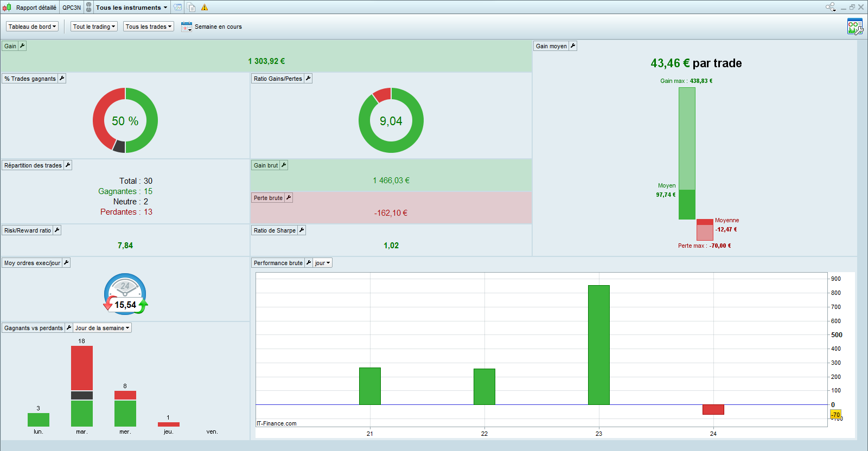Configure the Gain moyen widget wrench
This screenshot has width=868, height=451.
point(573,46)
